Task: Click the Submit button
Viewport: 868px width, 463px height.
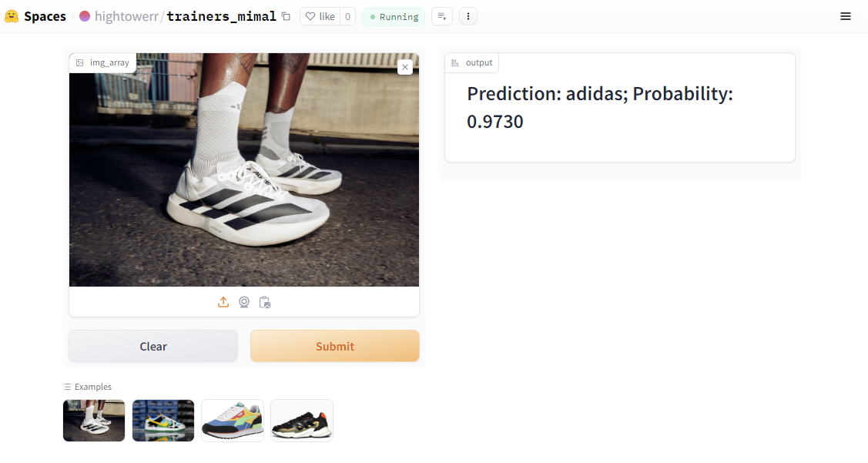Action: (335, 346)
